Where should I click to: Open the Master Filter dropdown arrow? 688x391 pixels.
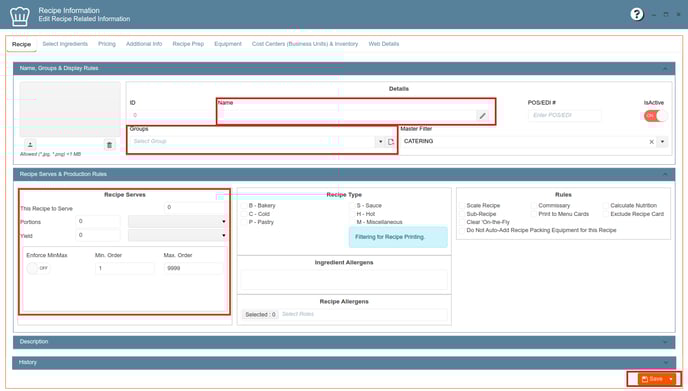pos(662,142)
